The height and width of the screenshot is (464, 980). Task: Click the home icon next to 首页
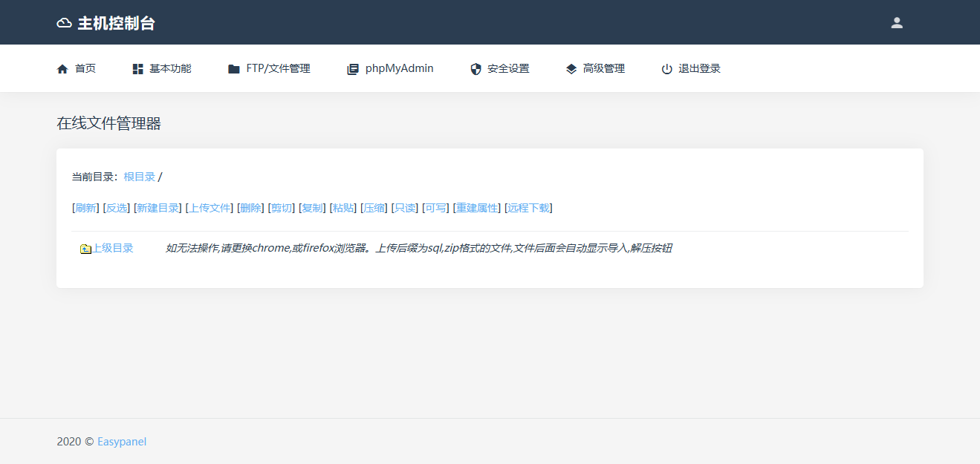click(x=62, y=69)
